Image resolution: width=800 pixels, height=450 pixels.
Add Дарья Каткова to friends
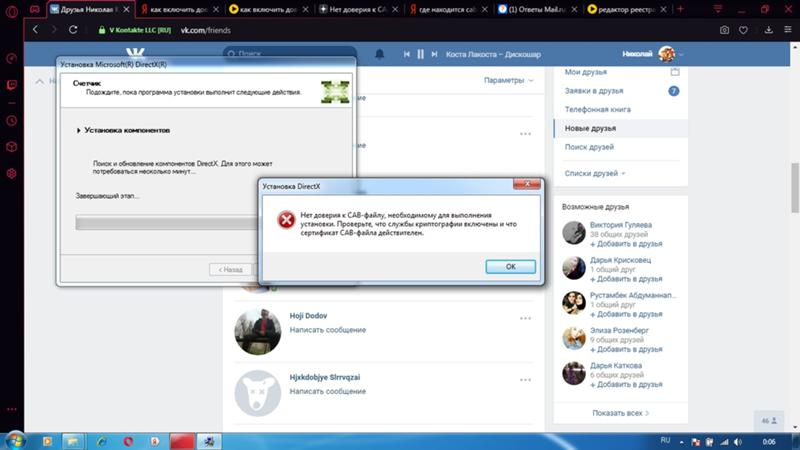click(x=626, y=385)
